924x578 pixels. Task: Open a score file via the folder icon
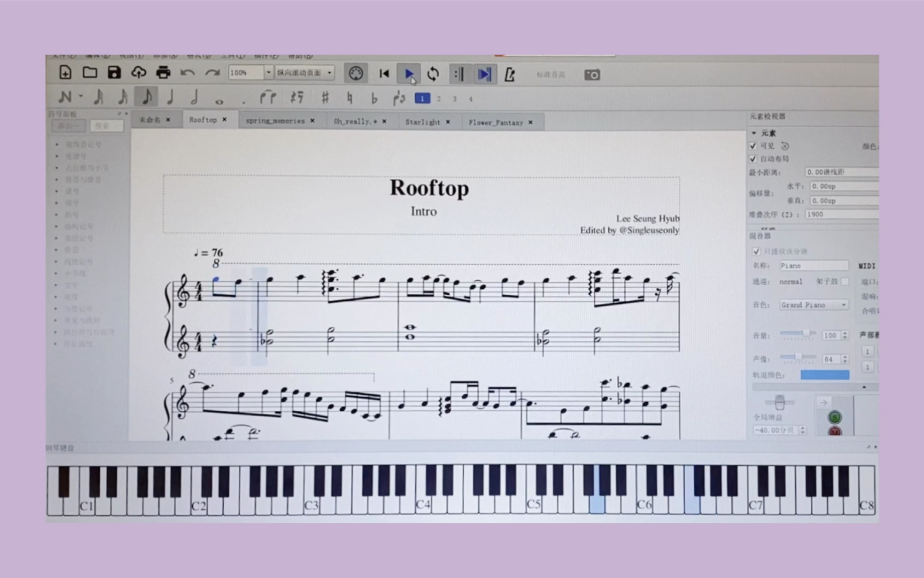[x=90, y=73]
